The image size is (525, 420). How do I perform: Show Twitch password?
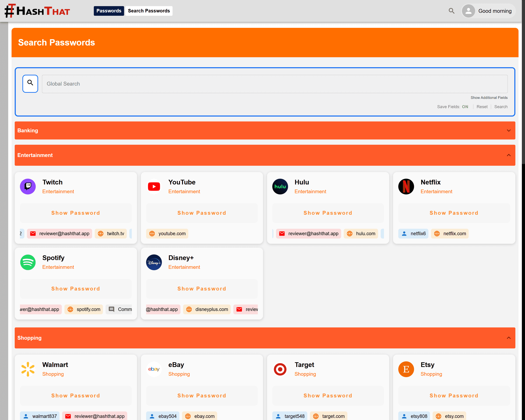(75, 213)
